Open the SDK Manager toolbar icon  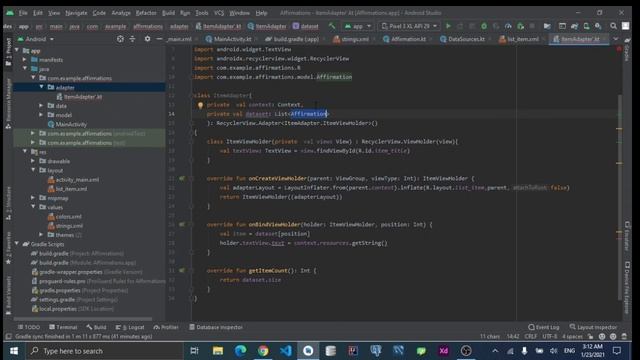click(598, 26)
